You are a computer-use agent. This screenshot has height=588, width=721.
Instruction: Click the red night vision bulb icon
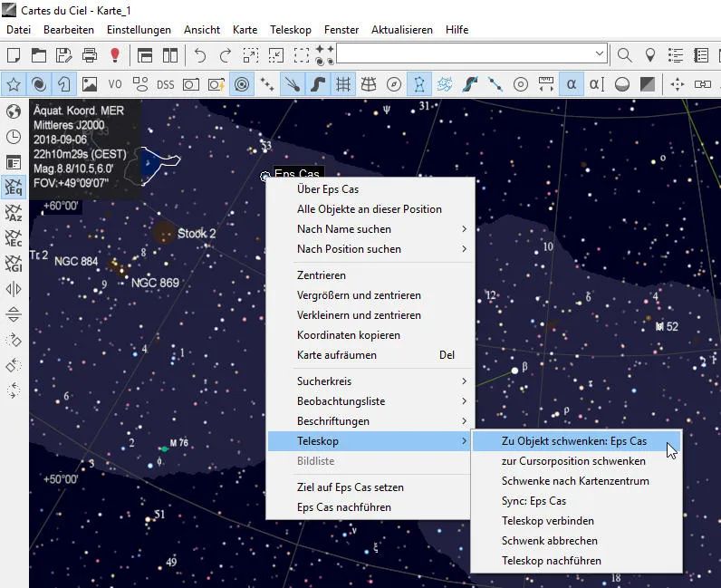click(115, 55)
